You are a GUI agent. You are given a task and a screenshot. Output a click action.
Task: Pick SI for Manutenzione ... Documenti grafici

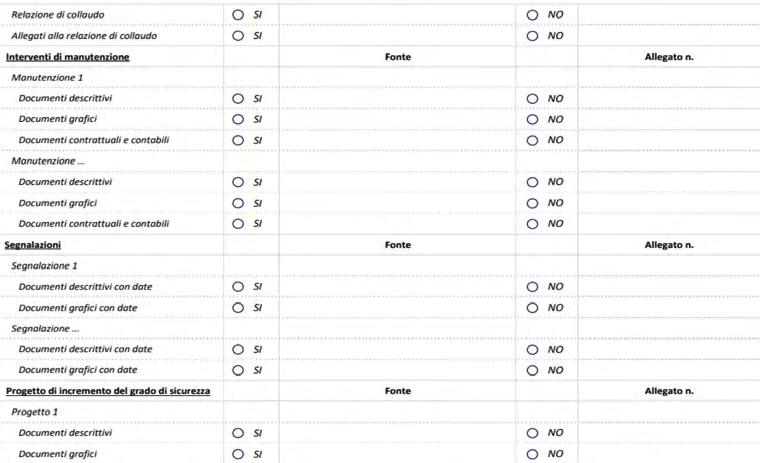pyautogui.click(x=238, y=203)
